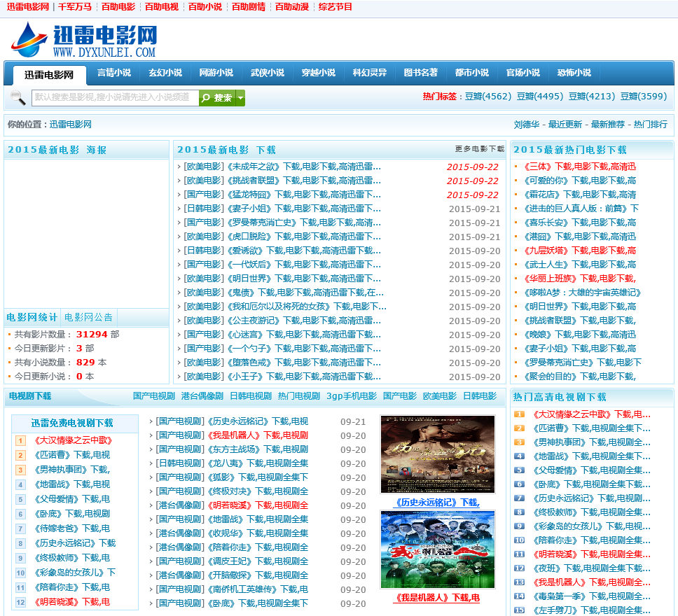Open 《聚会的目的》 hot movie link

(579, 377)
